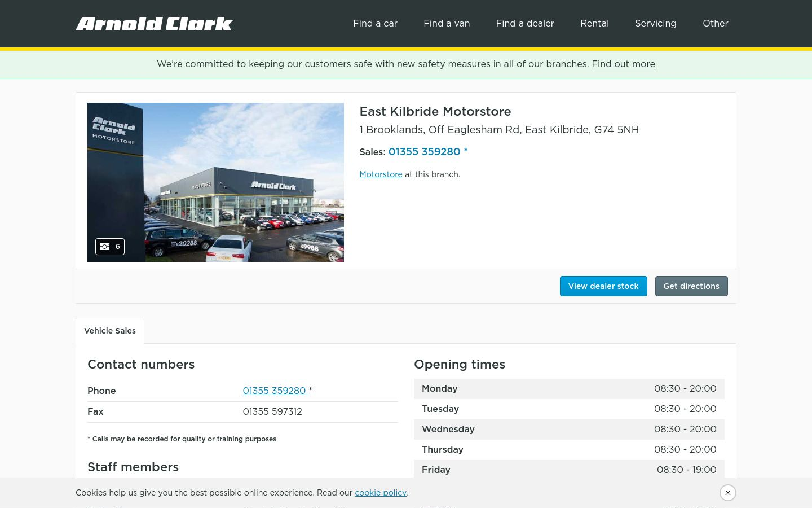Open the Find a van menu

(x=447, y=23)
